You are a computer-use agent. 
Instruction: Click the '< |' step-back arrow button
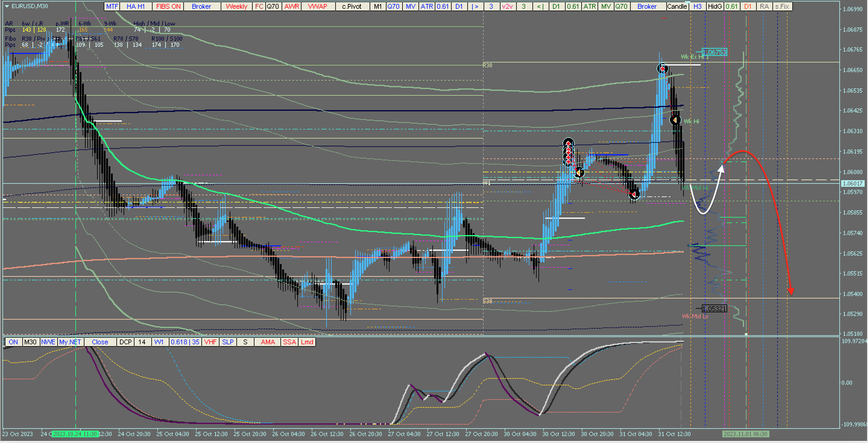pyautogui.click(x=540, y=6)
